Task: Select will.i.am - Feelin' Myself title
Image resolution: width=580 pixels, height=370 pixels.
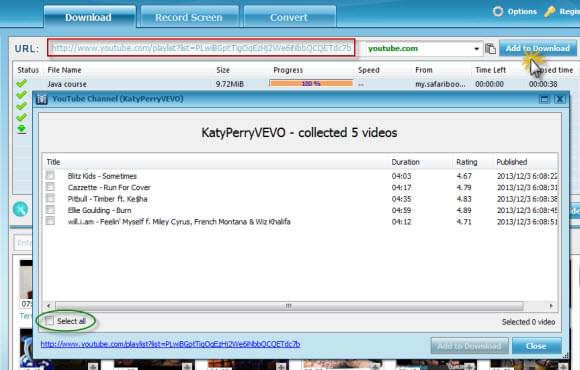Action: click(x=179, y=222)
